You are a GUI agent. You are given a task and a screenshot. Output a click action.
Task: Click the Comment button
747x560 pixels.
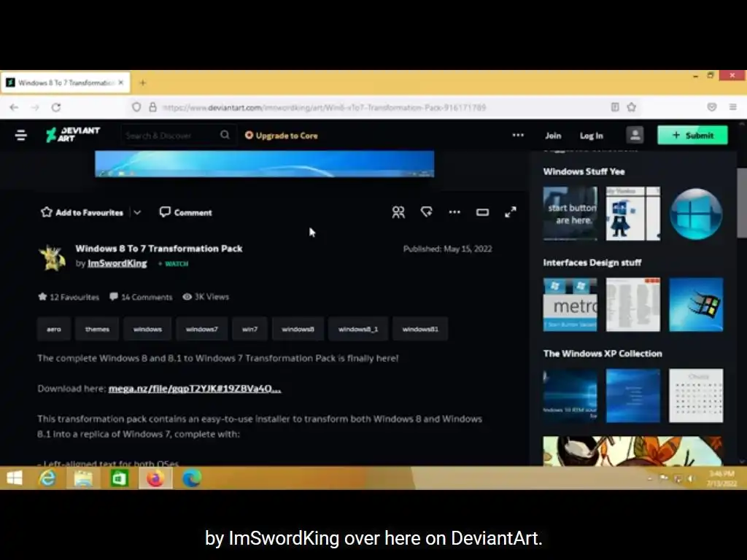[186, 212]
